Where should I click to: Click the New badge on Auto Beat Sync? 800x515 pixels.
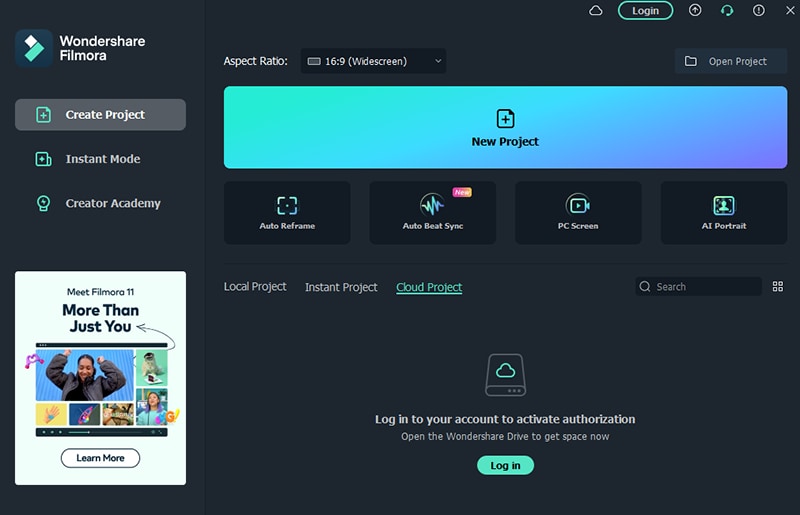pyautogui.click(x=462, y=192)
